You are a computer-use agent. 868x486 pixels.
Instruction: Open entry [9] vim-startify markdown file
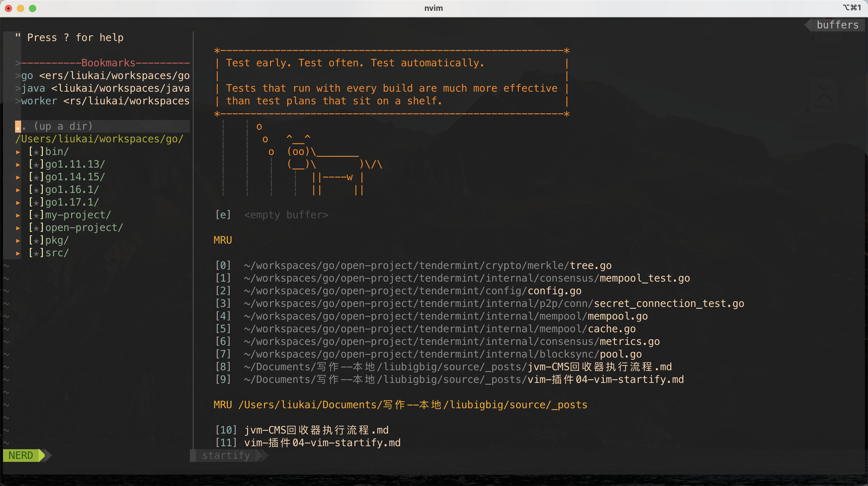click(450, 380)
